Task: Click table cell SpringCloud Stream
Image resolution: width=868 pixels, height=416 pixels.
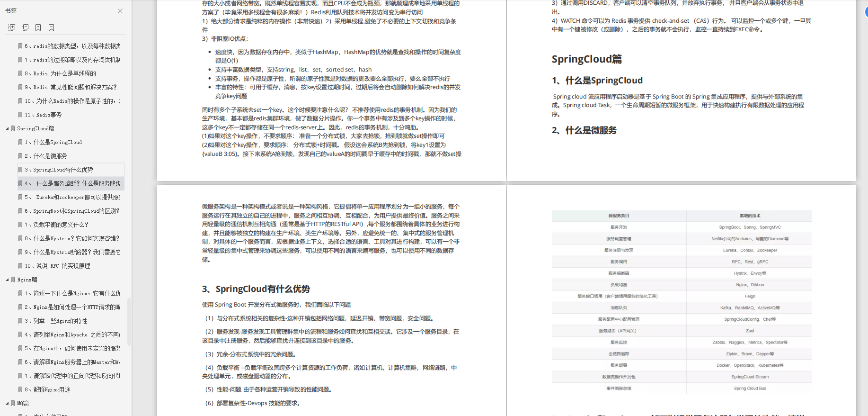Action: (x=750, y=377)
